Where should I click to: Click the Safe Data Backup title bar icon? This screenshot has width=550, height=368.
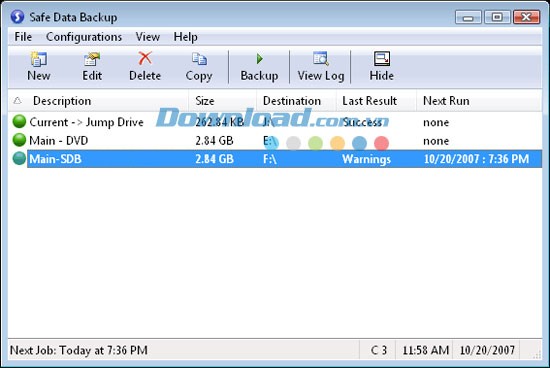17,16
